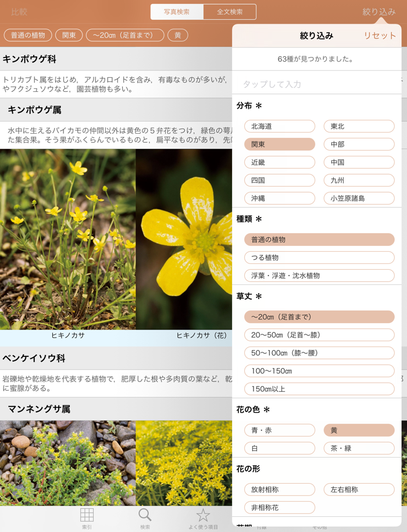Select 150cm以上 height filter
Image resolution: width=407 pixels, height=532 pixels.
coord(319,389)
